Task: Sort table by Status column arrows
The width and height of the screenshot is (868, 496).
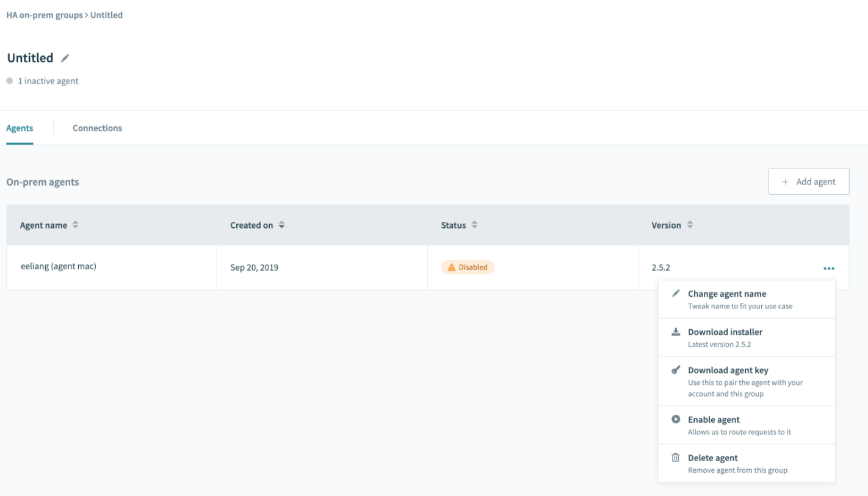Action: [474, 225]
